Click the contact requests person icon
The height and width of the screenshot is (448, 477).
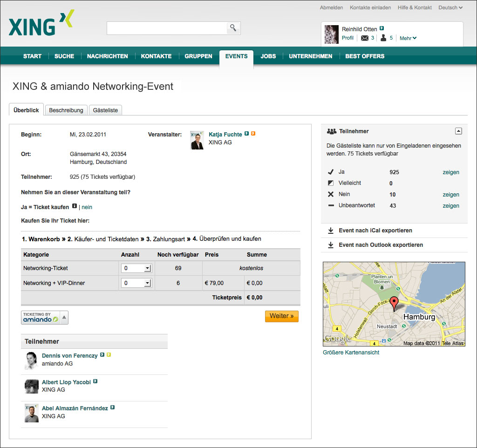pyautogui.click(x=383, y=38)
